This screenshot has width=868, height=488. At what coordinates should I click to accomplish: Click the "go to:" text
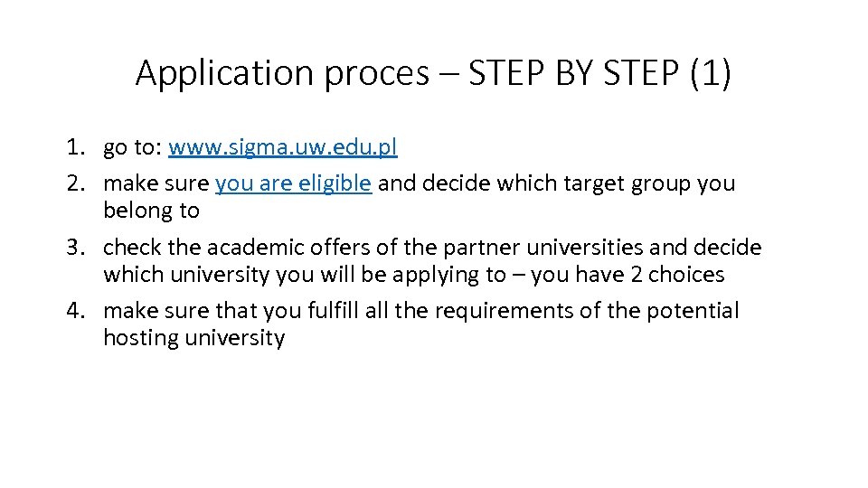click(x=132, y=146)
